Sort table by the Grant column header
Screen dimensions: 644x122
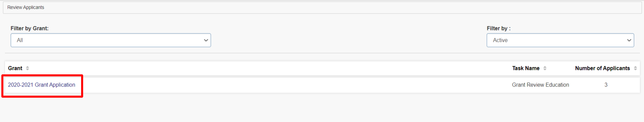tap(15, 68)
